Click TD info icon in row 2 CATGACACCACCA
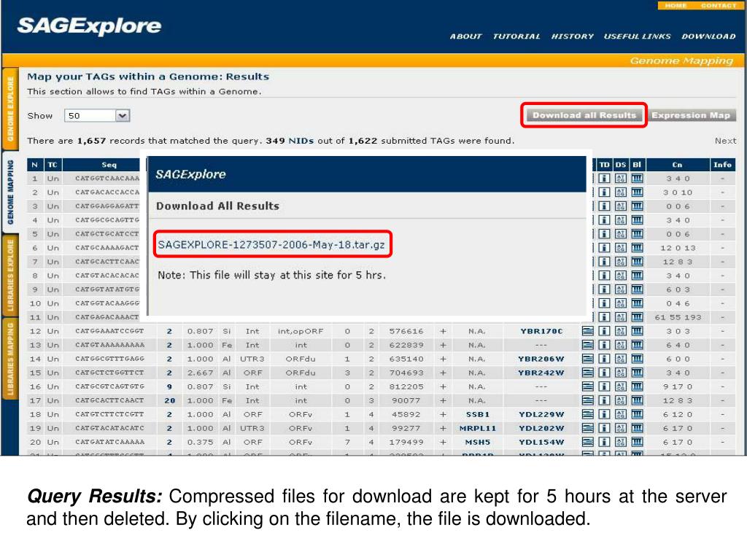This screenshot has height=560, width=747. click(604, 192)
